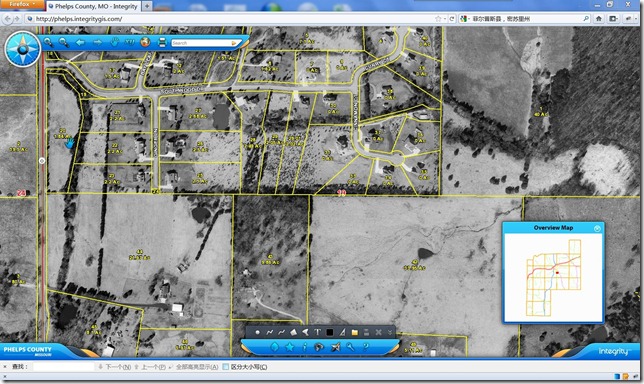Open the XY coordinates tool
Image resolution: width=644 pixels, height=384 pixels.
pos(129,42)
